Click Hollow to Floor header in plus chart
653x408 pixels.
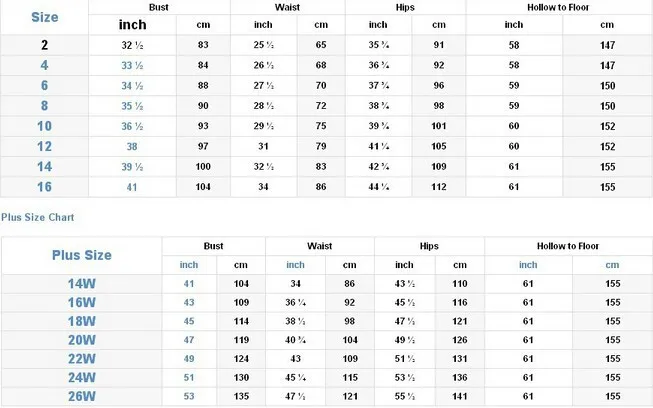568,246
